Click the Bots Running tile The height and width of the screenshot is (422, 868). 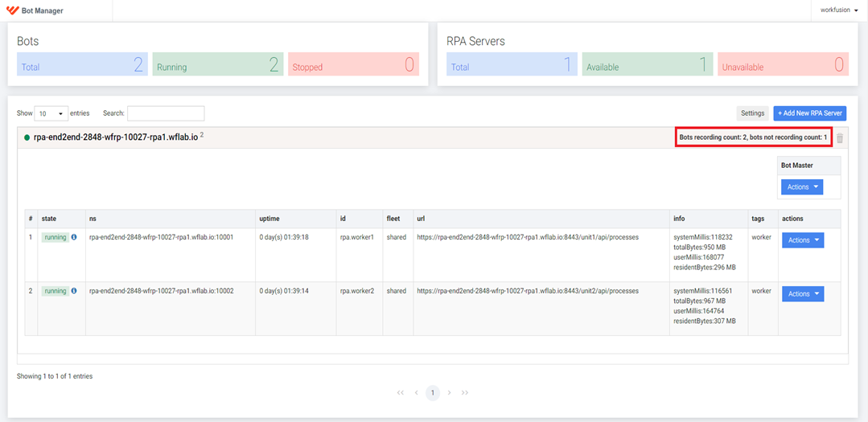(x=217, y=64)
